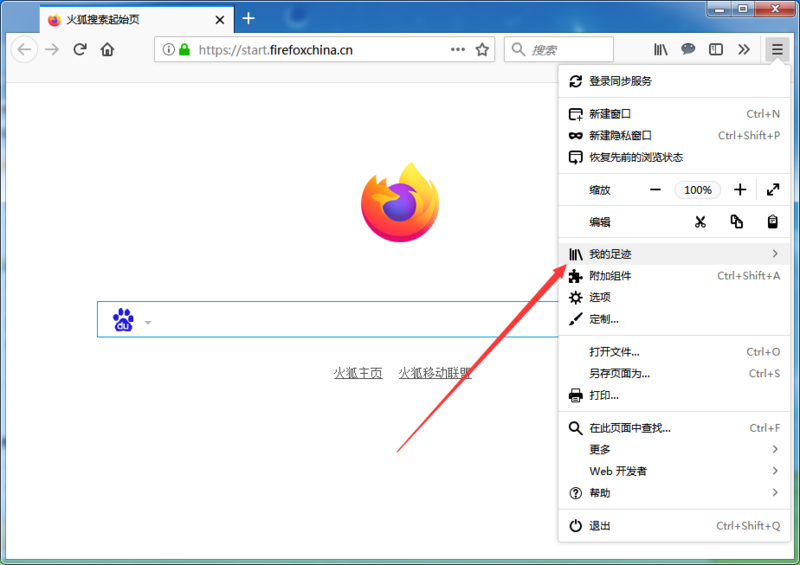Open 选项 settings
The width and height of the screenshot is (800, 565).
tap(674, 297)
